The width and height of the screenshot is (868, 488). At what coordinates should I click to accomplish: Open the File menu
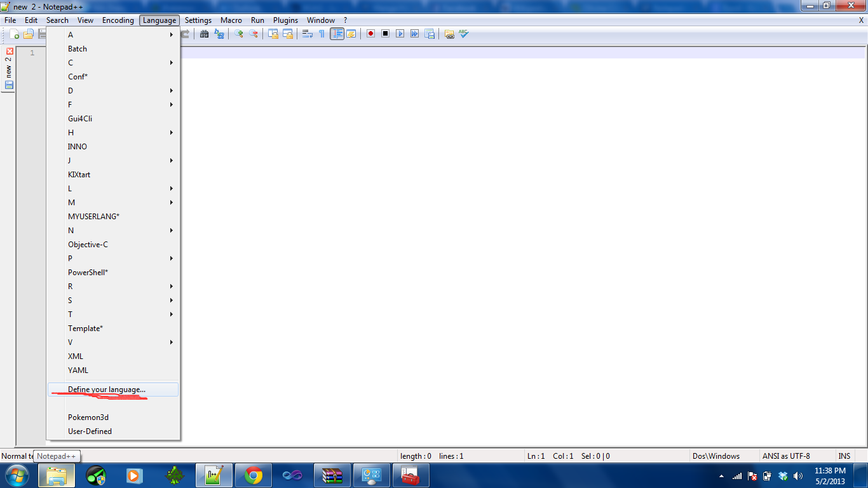(10, 20)
